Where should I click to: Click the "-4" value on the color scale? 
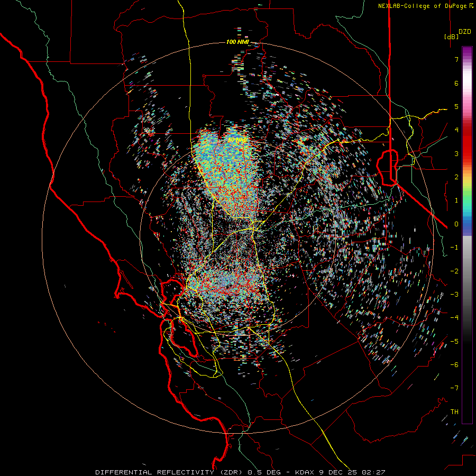454,318
